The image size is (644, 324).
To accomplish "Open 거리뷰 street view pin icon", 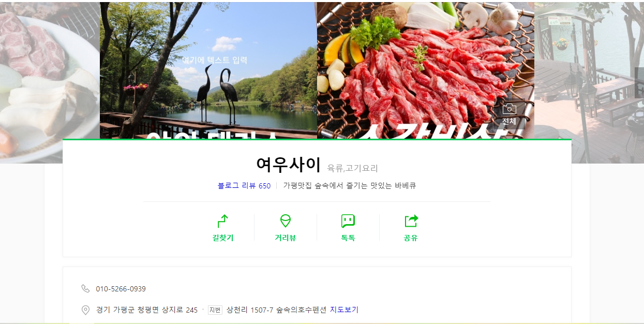I will tap(286, 221).
